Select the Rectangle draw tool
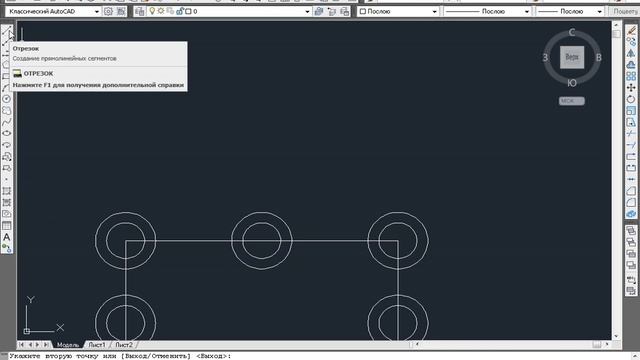The image size is (640, 360). [7, 76]
